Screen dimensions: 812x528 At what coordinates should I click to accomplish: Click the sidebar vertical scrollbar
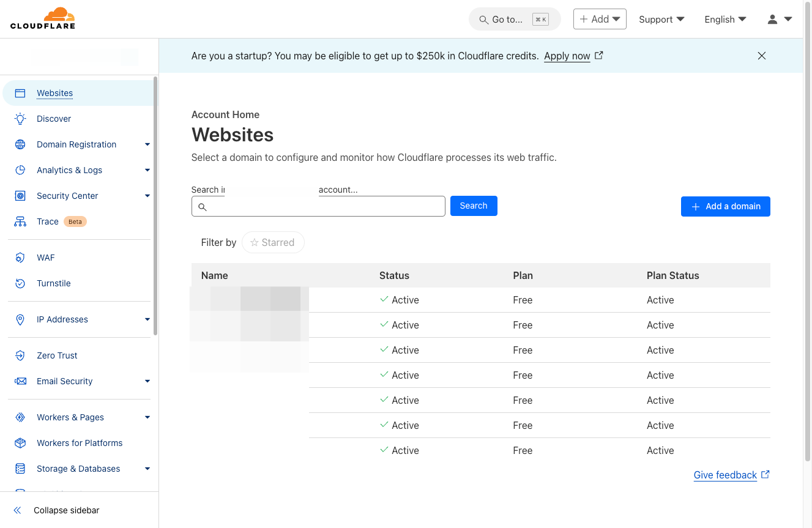(155, 206)
